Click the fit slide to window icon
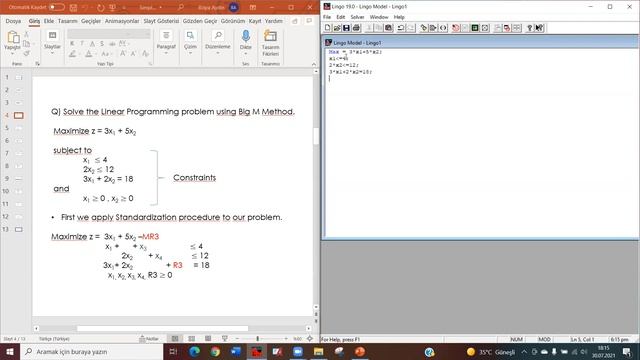Viewport: 640px width, 360px height. pyautogui.click(x=310, y=339)
